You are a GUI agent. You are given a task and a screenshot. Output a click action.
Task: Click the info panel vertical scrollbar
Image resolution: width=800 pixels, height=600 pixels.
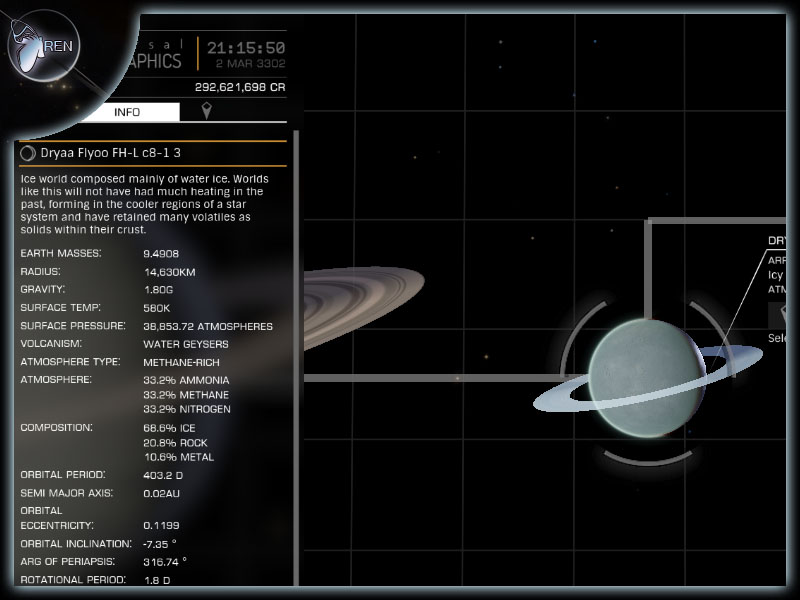click(296, 358)
